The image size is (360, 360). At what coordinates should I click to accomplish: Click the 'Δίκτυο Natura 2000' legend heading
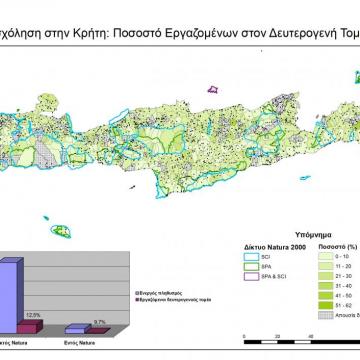coord(275,247)
